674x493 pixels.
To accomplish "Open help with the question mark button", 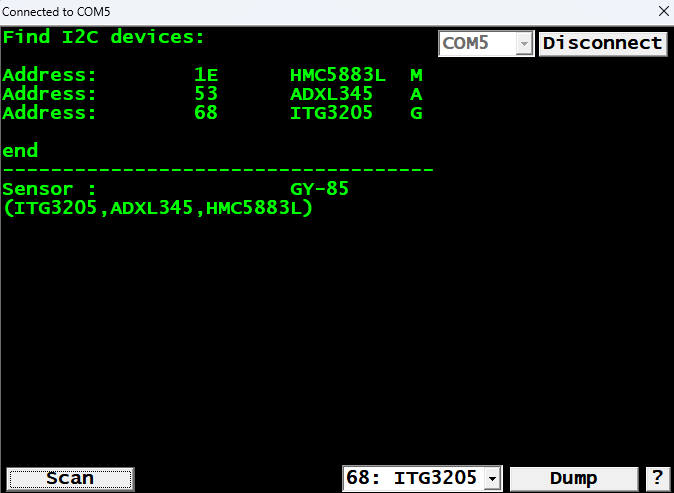I will pyautogui.click(x=658, y=478).
